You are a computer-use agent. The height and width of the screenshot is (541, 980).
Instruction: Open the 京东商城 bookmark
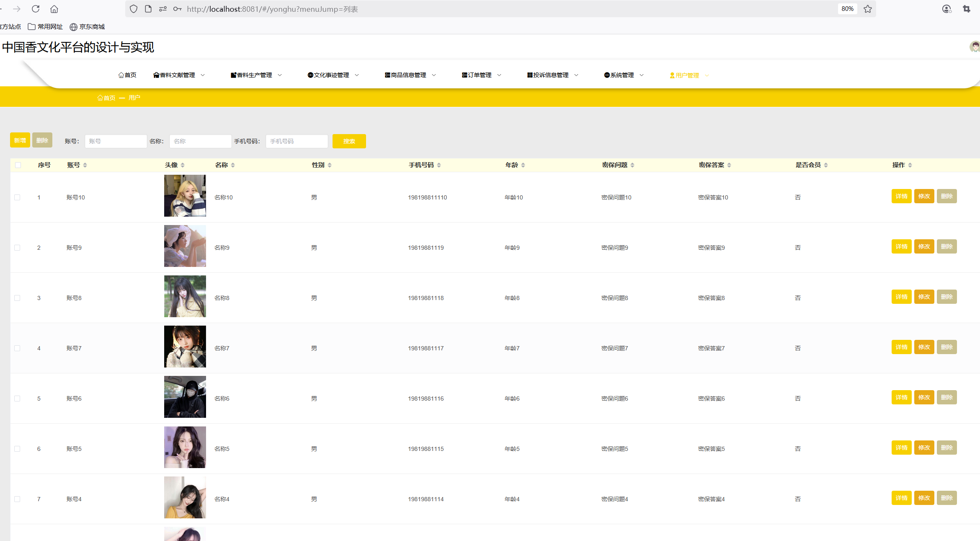tap(87, 27)
